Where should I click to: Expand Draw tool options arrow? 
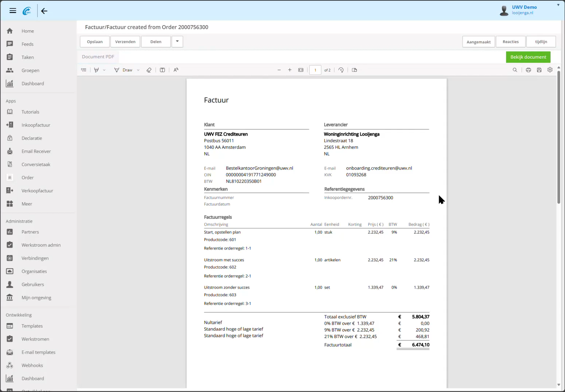point(138,70)
